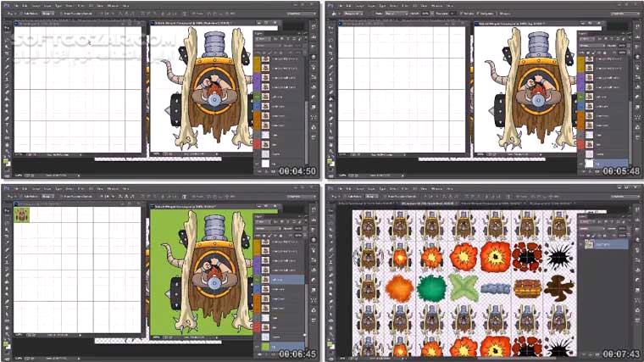
Task: Select the Type tool in the 00:05:48 frame
Action: [x=331, y=125]
